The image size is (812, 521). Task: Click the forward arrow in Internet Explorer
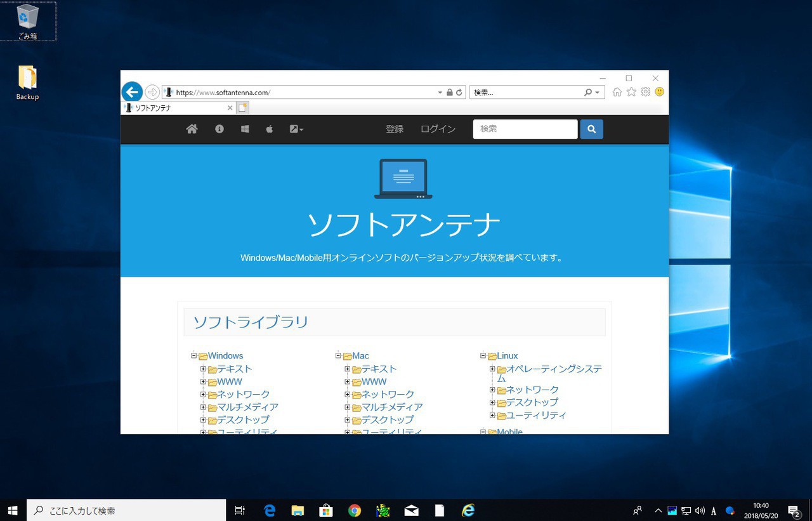coord(152,92)
